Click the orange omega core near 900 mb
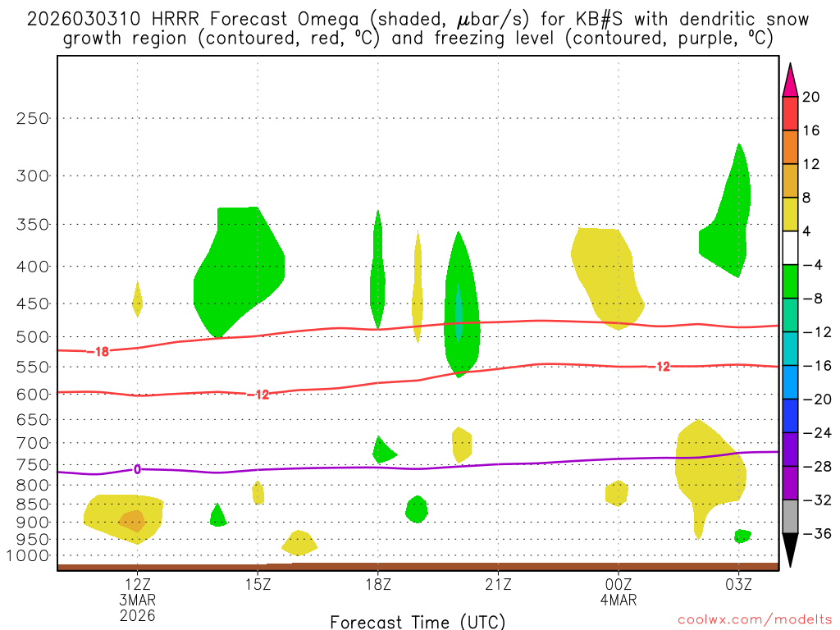840x630 pixels. [x=132, y=521]
